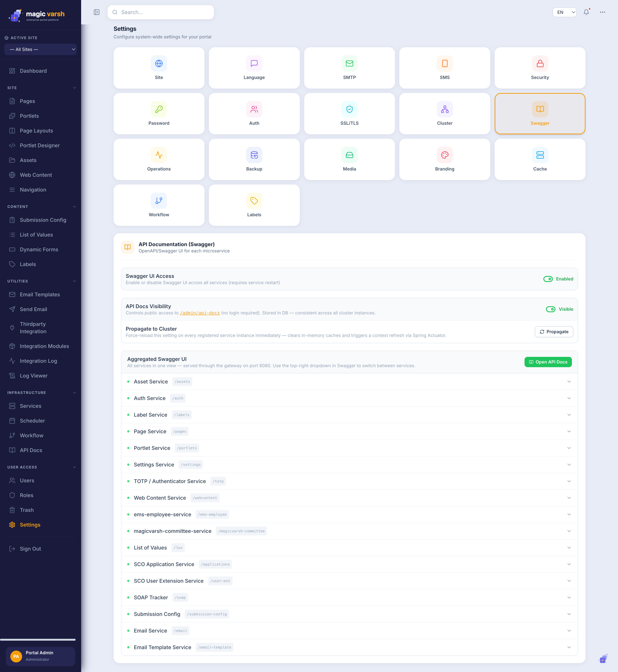Expand the Web Content Service row
This screenshot has height=672, width=618.
[x=349, y=498]
